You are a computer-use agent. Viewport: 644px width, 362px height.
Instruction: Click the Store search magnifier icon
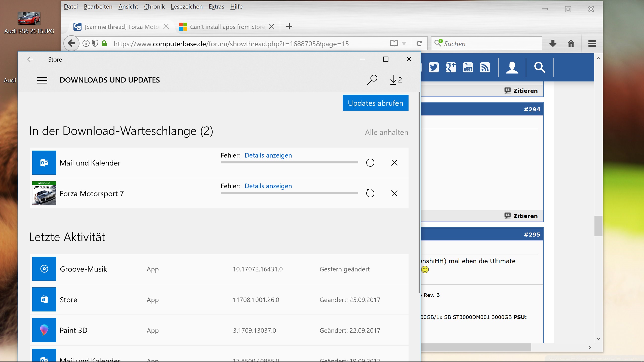(x=372, y=80)
